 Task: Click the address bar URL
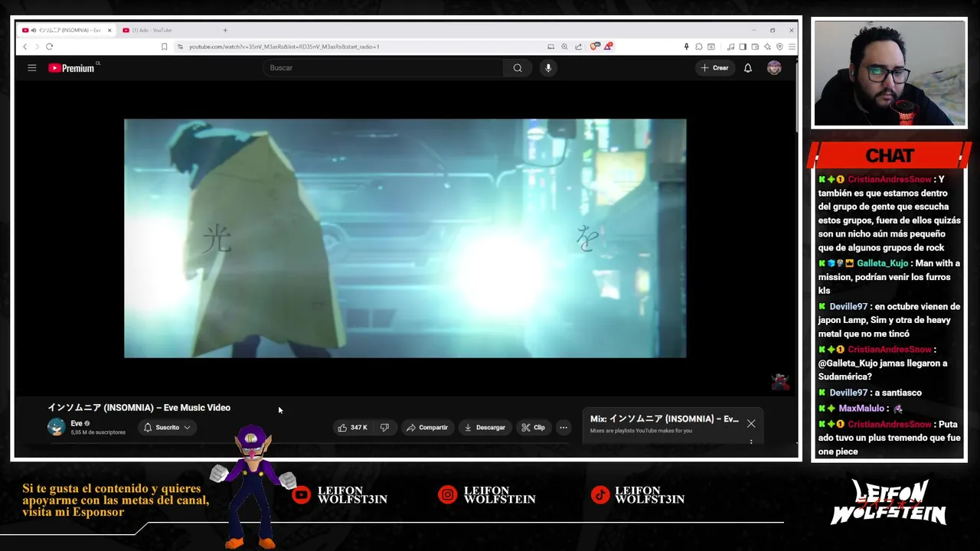(284, 47)
